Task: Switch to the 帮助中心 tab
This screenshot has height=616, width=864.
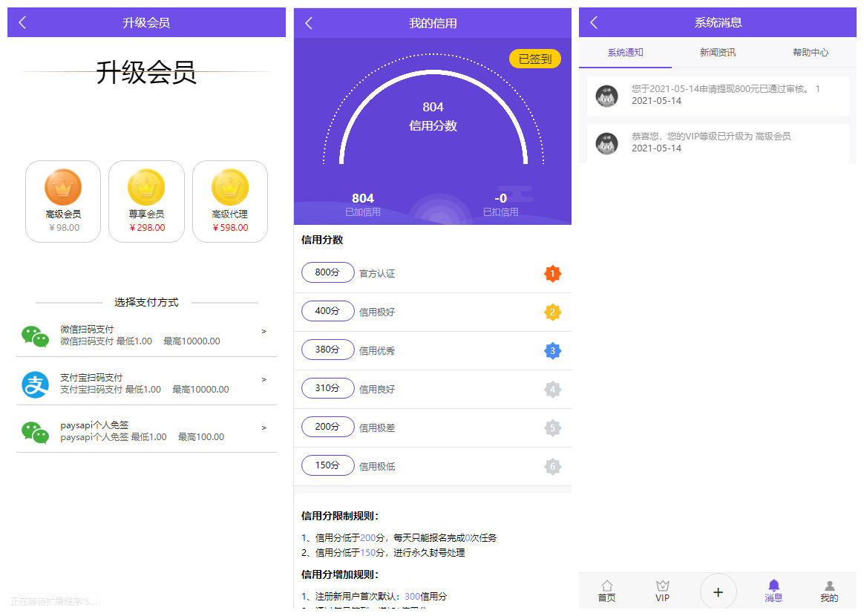Action: [810, 53]
